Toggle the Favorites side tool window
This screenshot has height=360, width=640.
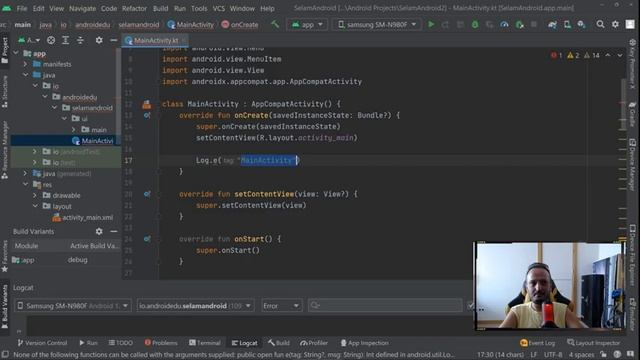[5, 256]
